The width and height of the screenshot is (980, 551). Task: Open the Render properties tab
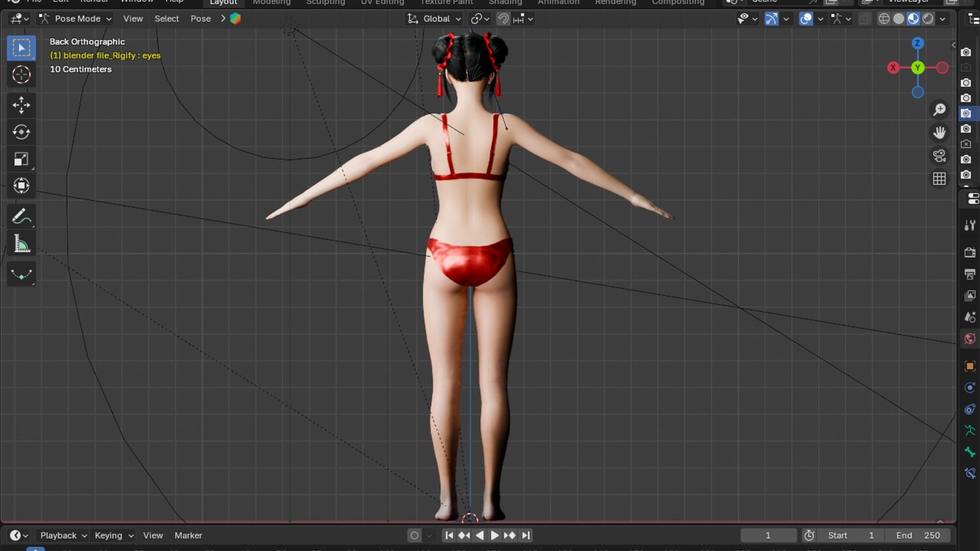(970, 253)
